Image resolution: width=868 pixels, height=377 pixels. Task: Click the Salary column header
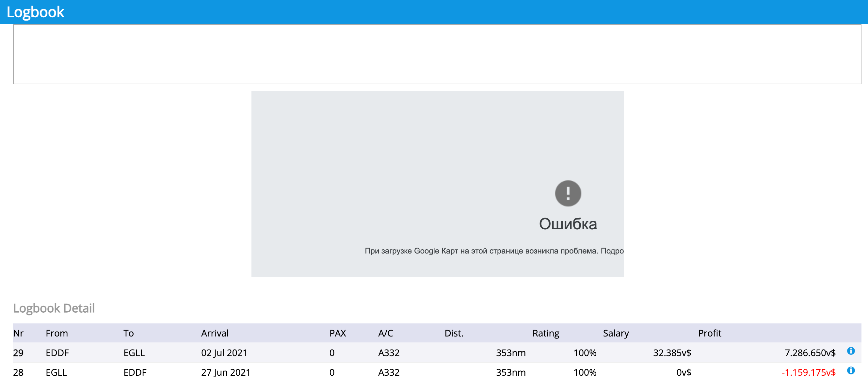pos(616,333)
